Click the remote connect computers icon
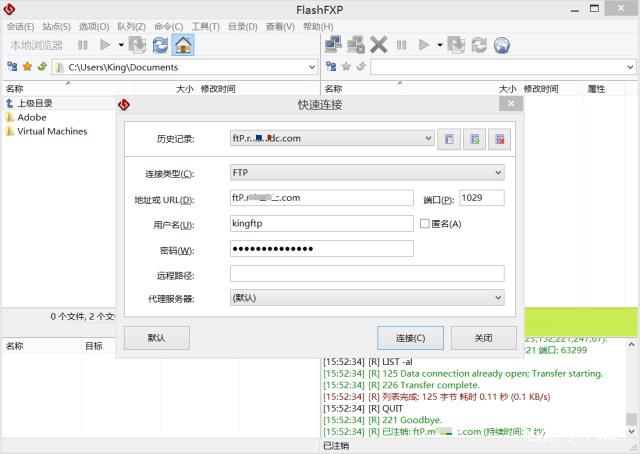 (x=333, y=45)
